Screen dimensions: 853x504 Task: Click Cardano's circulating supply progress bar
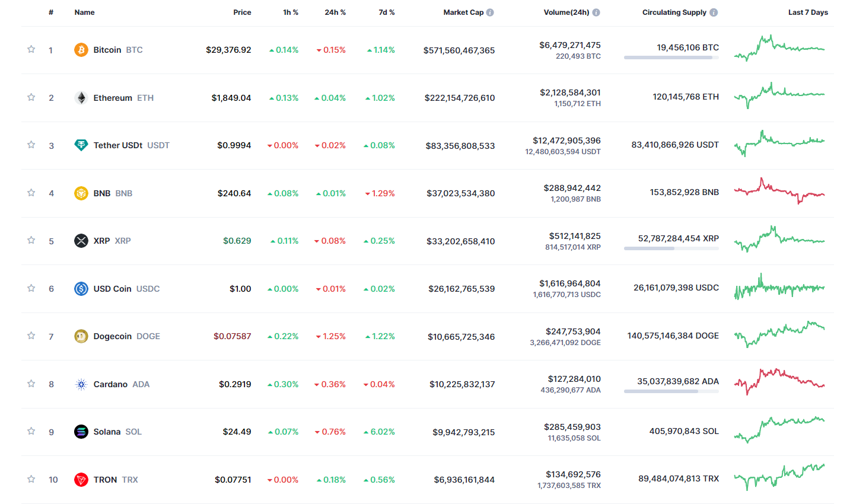pos(671,391)
